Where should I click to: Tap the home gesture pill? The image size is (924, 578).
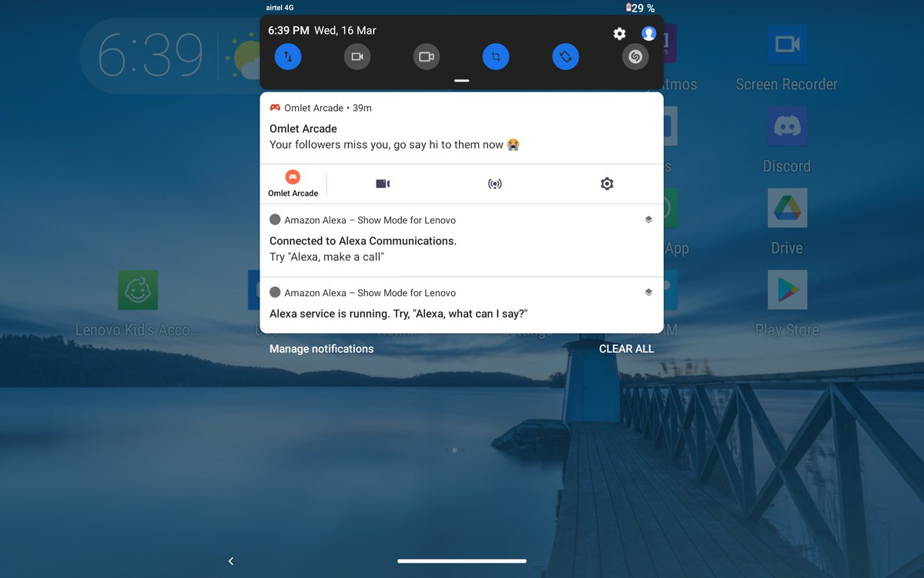pyautogui.click(x=462, y=561)
